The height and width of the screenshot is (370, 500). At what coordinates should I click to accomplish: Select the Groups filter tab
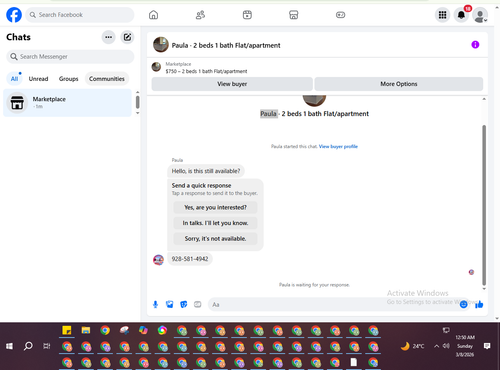(68, 79)
